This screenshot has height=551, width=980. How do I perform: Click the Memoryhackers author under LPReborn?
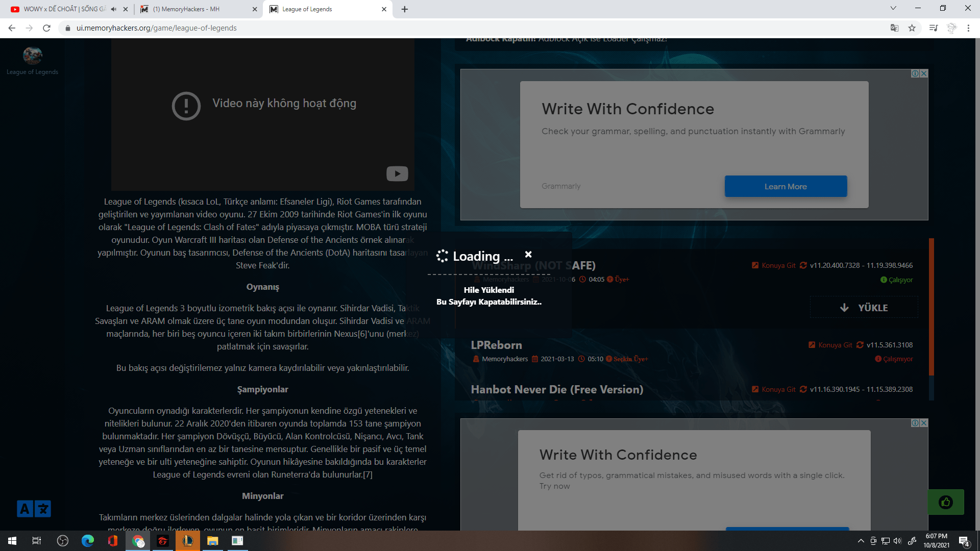click(505, 359)
